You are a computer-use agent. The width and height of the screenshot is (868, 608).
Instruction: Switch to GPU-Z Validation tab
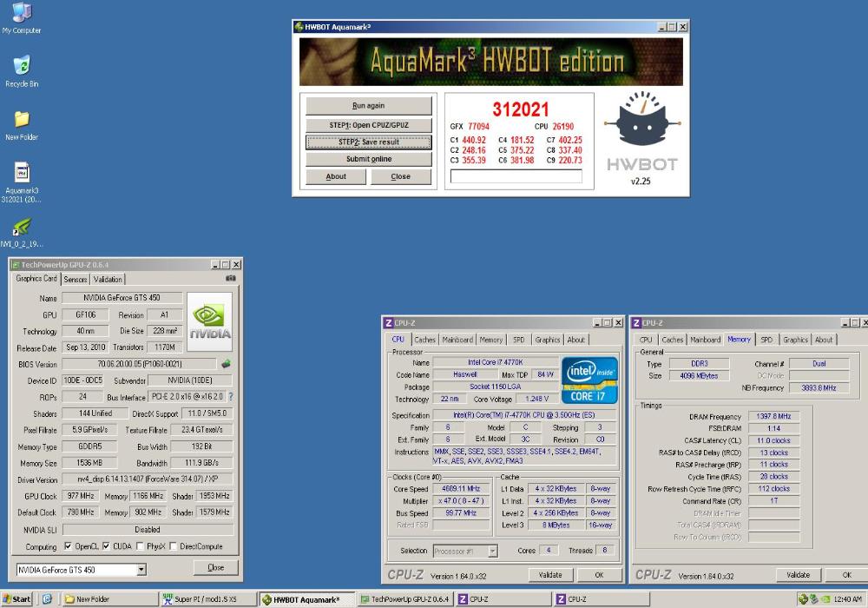tap(108, 279)
